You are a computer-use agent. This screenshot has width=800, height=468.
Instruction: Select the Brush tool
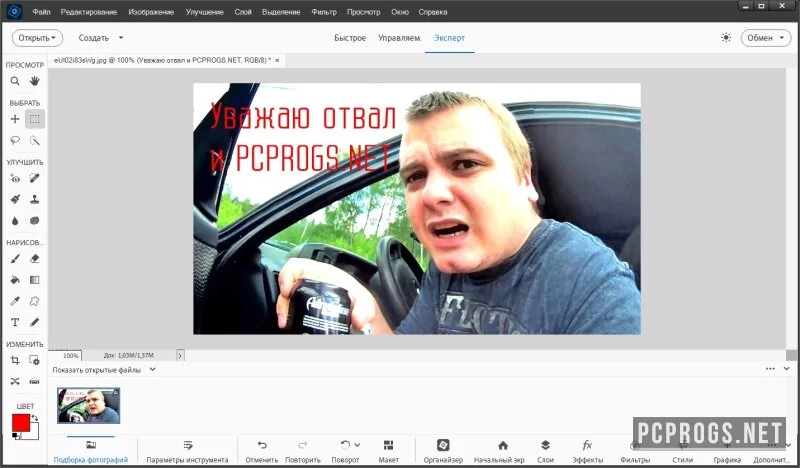tap(15, 259)
